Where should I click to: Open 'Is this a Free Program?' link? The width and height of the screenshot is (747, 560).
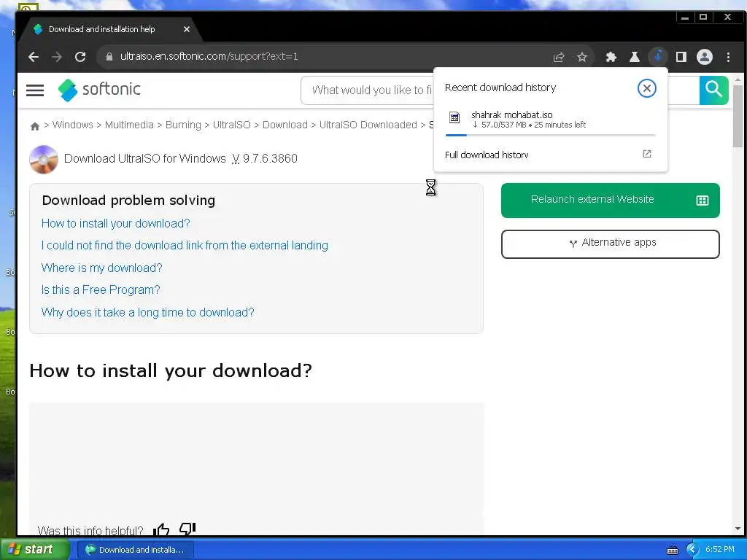tap(101, 289)
